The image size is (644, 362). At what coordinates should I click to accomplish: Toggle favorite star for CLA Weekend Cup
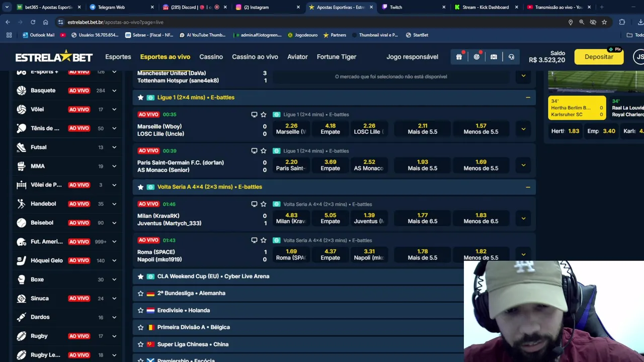click(x=140, y=277)
